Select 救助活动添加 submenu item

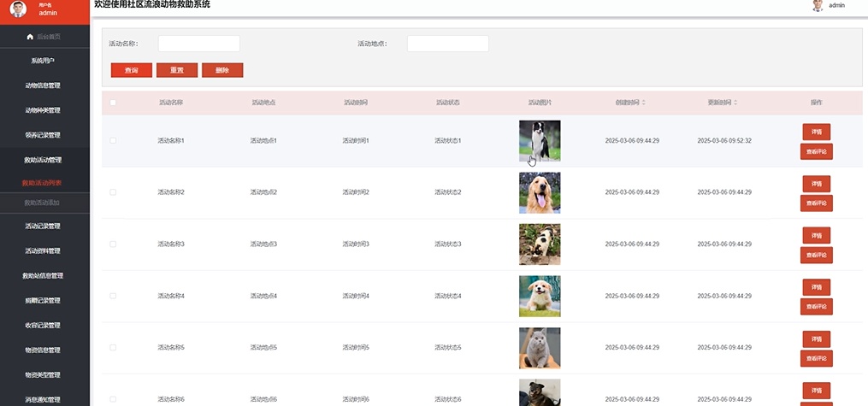[42, 203]
